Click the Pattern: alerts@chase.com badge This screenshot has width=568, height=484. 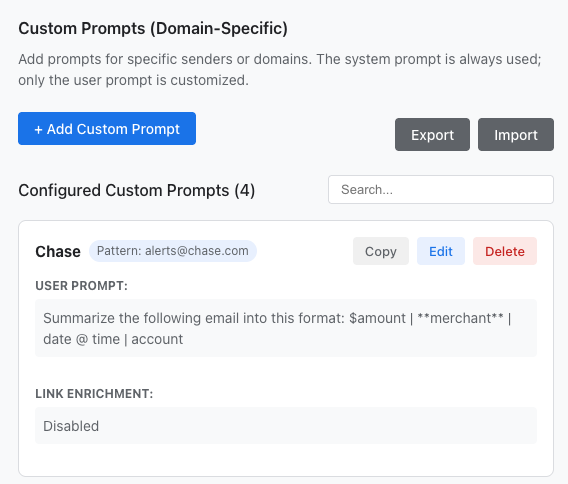click(x=173, y=251)
